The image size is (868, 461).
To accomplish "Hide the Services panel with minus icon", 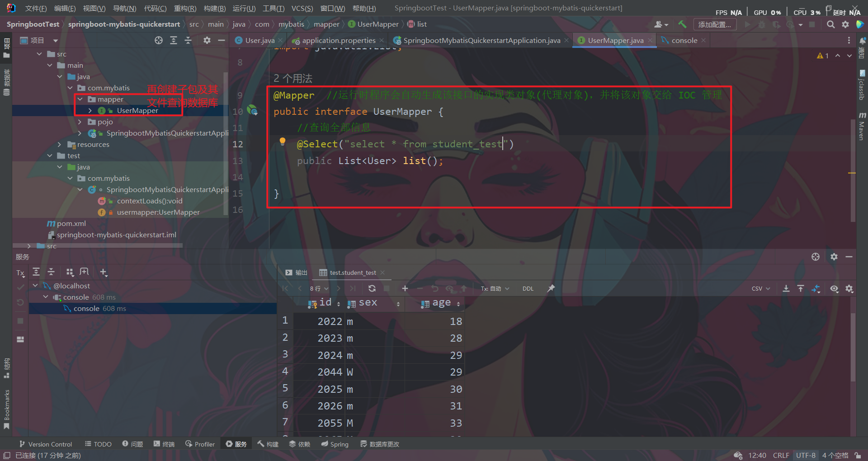I will [x=849, y=257].
